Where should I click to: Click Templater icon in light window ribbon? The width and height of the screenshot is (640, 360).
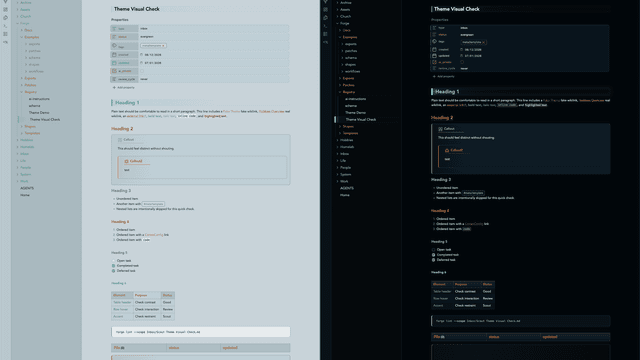(5, 42)
